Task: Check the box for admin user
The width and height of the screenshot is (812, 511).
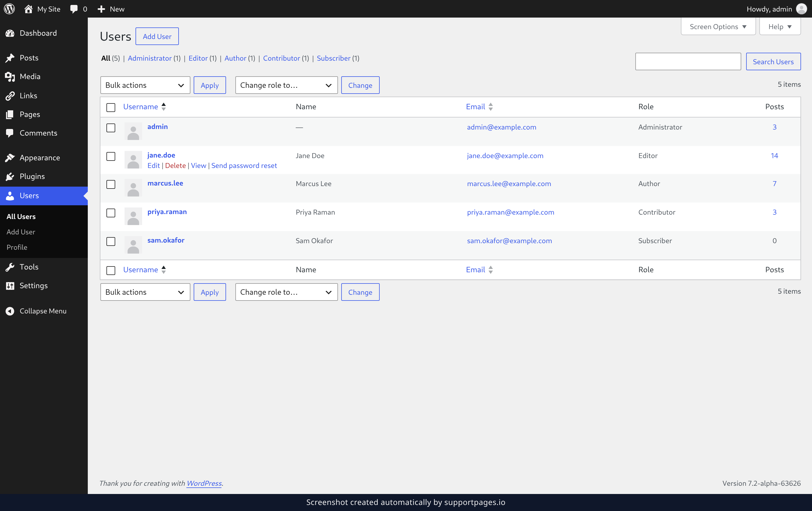Action: click(111, 128)
